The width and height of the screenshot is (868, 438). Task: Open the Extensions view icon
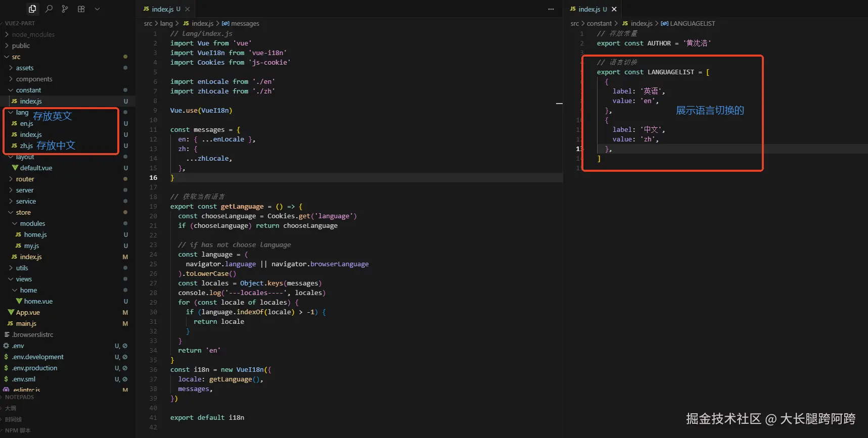pos(81,9)
